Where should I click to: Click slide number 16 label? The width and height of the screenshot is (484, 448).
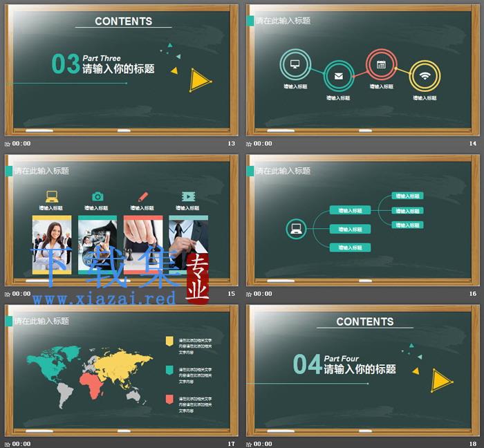[473, 294]
